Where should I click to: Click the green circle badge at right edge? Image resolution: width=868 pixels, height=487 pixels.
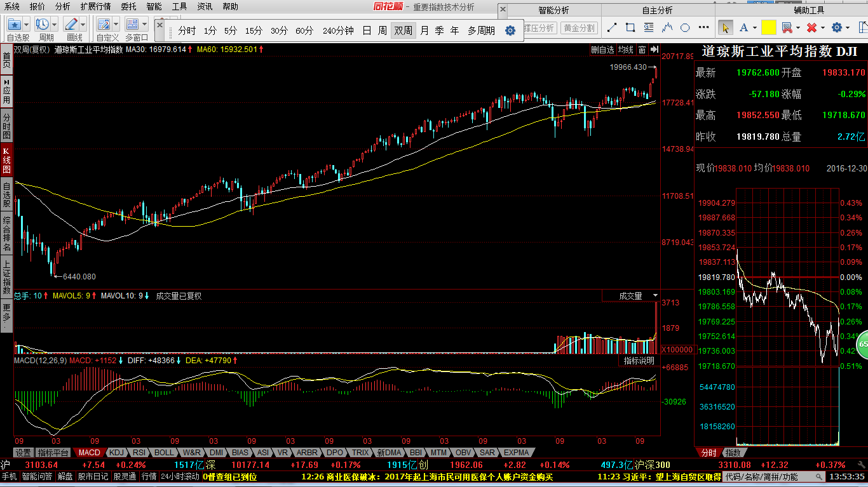tap(862, 344)
